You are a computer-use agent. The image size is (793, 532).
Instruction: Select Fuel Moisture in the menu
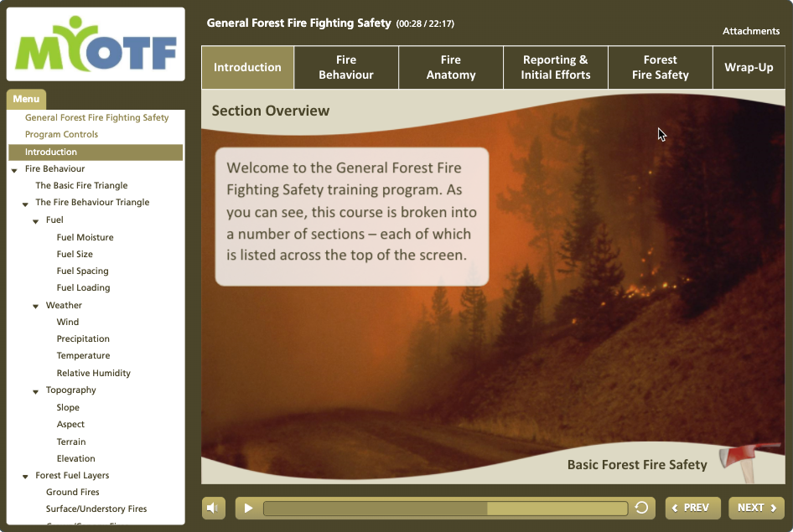coord(85,237)
